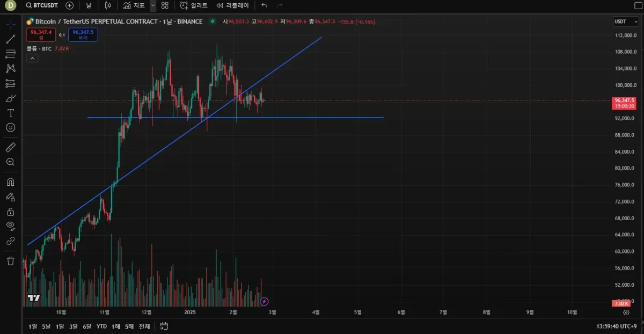Select the XABCD pattern tool

coord(10,69)
